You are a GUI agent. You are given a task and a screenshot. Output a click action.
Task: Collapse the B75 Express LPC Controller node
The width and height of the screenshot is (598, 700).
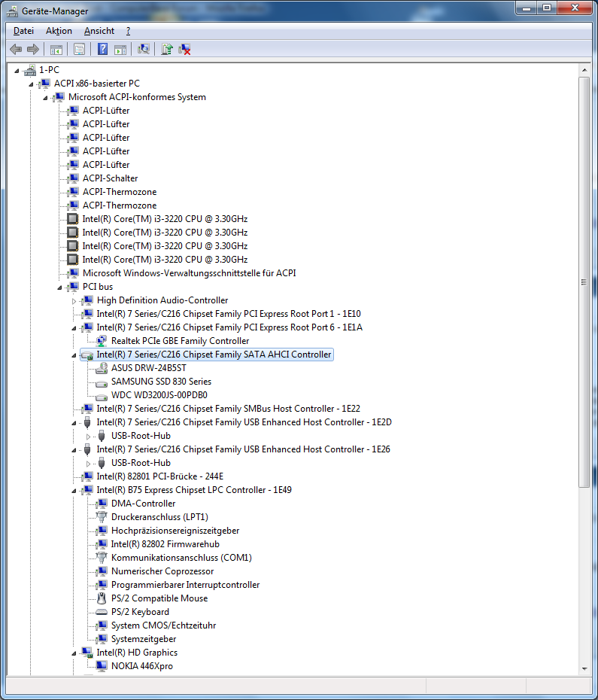74,491
